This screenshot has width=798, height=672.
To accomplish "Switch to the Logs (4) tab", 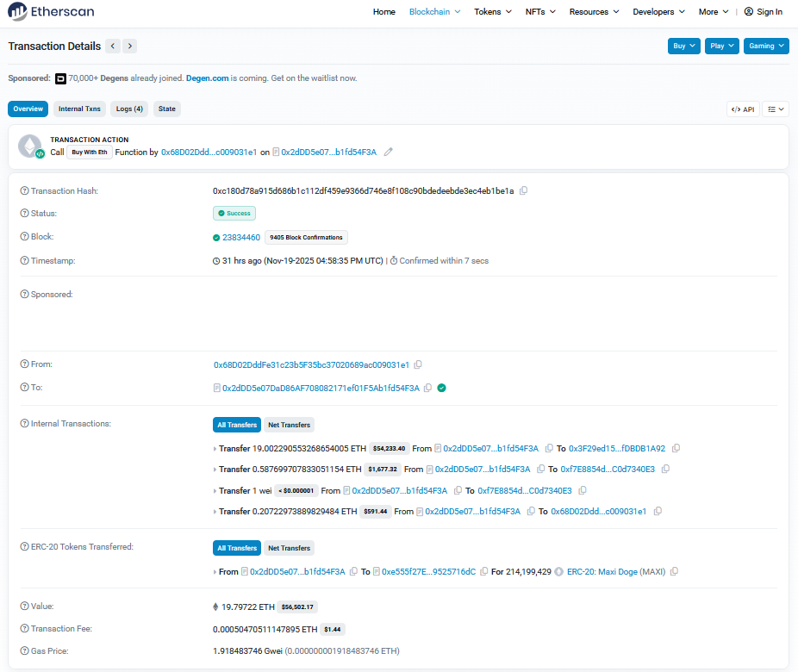I will (x=130, y=109).
